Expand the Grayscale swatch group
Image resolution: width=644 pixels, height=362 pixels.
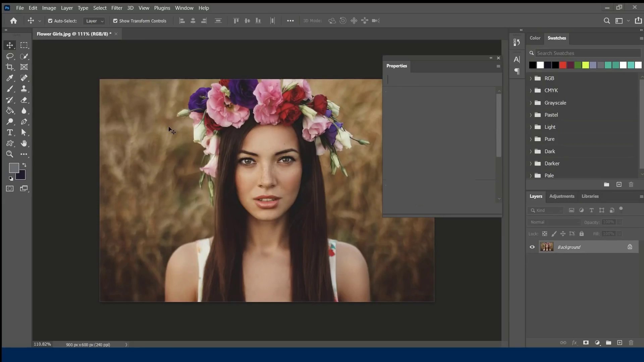point(531,103)
